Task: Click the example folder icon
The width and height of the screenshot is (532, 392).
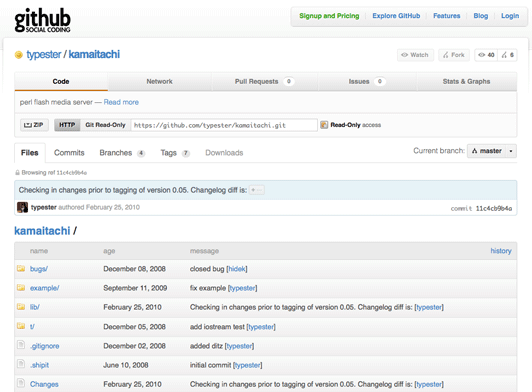Action: [21, 287]
